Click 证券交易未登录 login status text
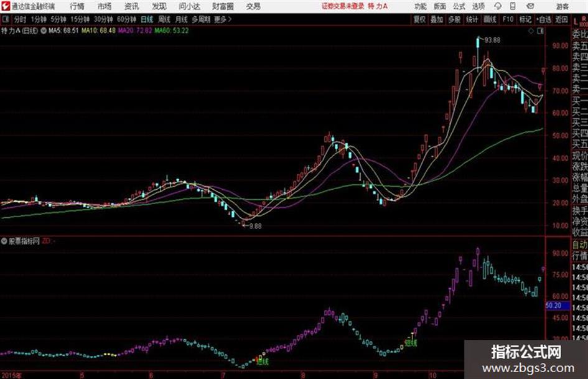This screenshot has width=588, height=379. click(343, 6)
